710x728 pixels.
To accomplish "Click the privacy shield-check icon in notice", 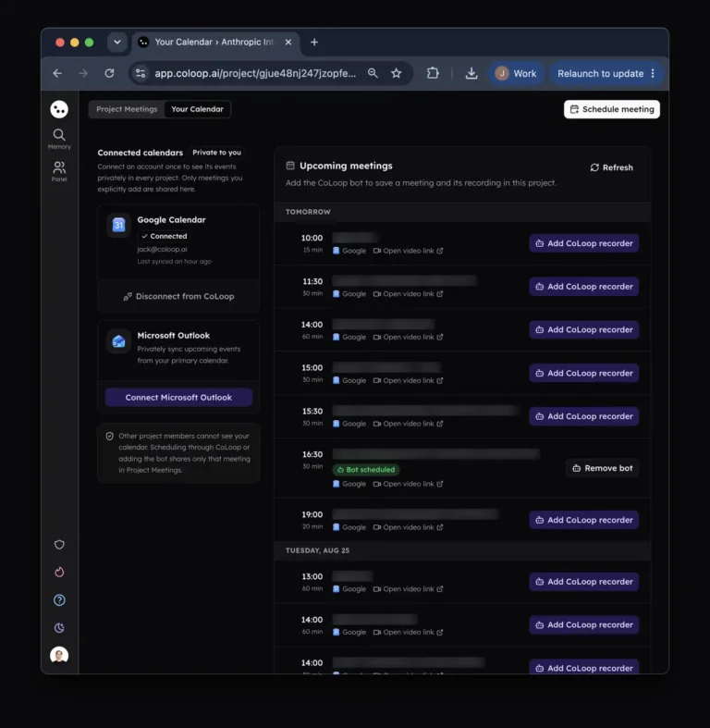I will point(109,437).
